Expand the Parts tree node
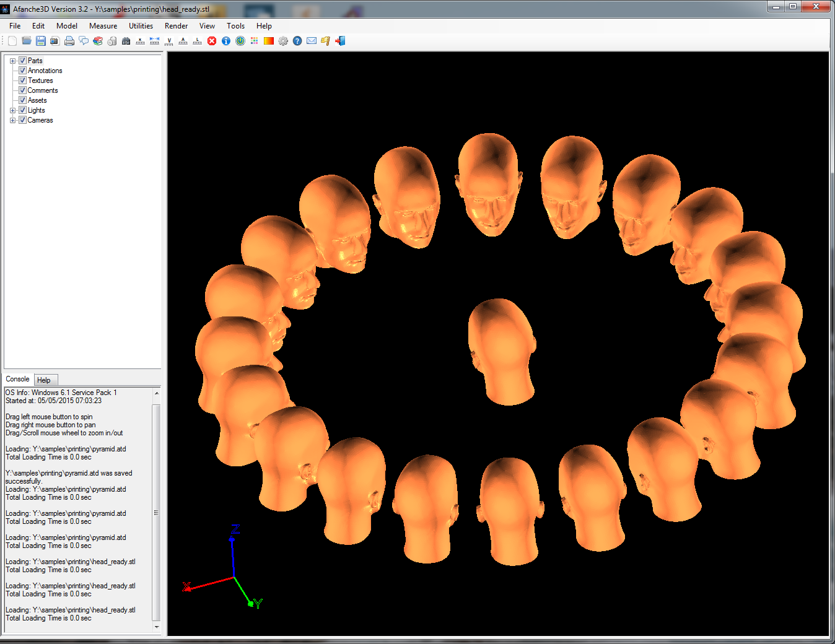The height and width of the screenshot is (644, 835). point(12,61)
